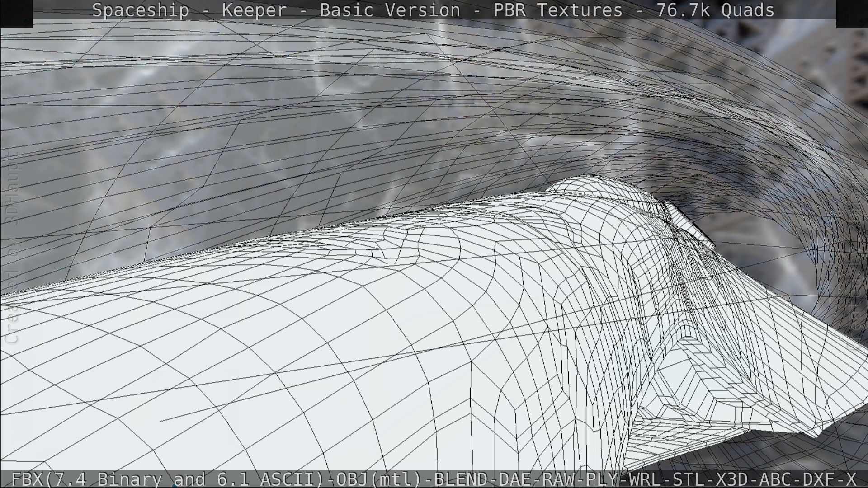The height and width of the screenshot is (488, 868).
Task: Click the 'FBX(7.4 Binary' format text
Action: 86,479
